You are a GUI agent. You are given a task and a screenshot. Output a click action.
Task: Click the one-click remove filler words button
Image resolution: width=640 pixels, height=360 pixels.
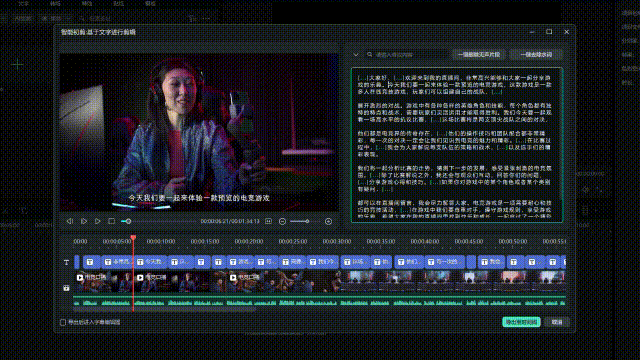tap(536, 54)
